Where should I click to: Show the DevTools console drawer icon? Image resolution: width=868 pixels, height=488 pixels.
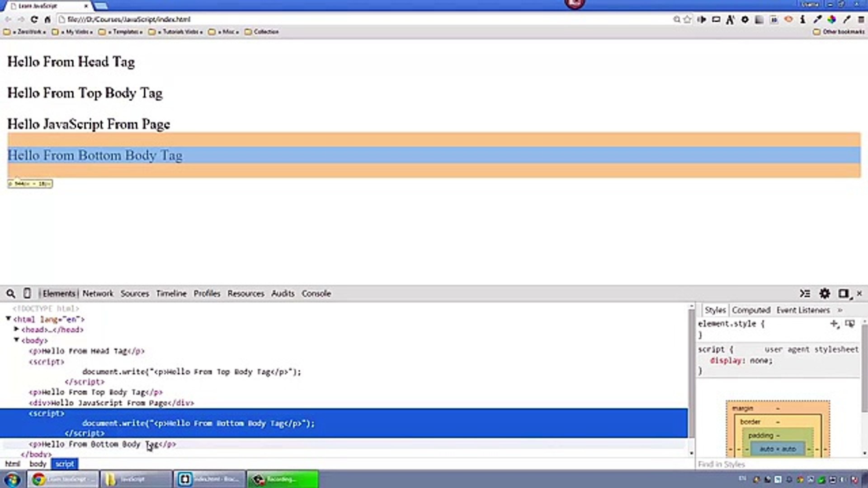pos(805,294)
